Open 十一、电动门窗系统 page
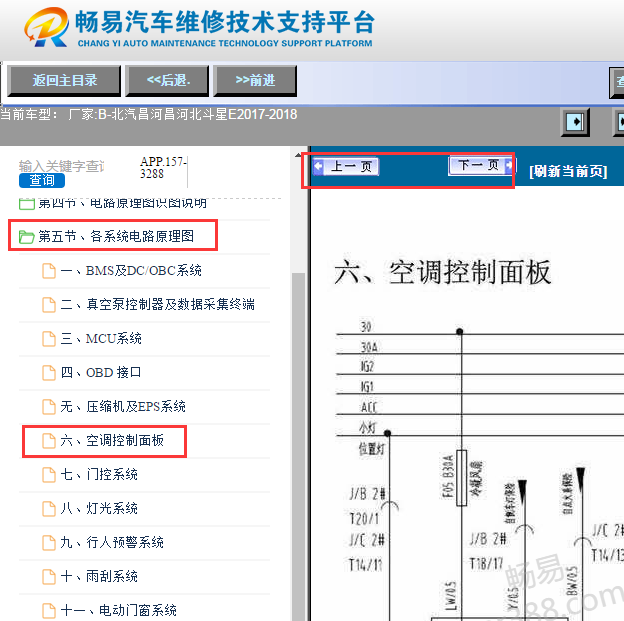Image resolution: width=624 pixels, height=621 pixels. (119, 610)
